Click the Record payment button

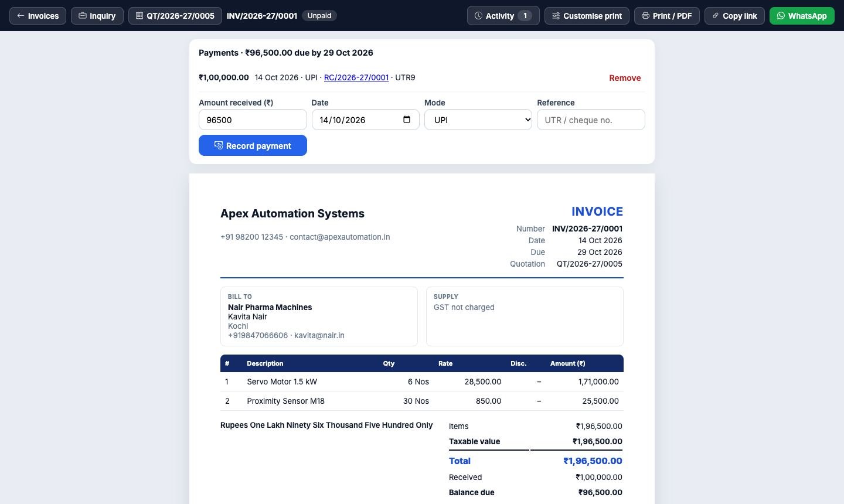253,145
